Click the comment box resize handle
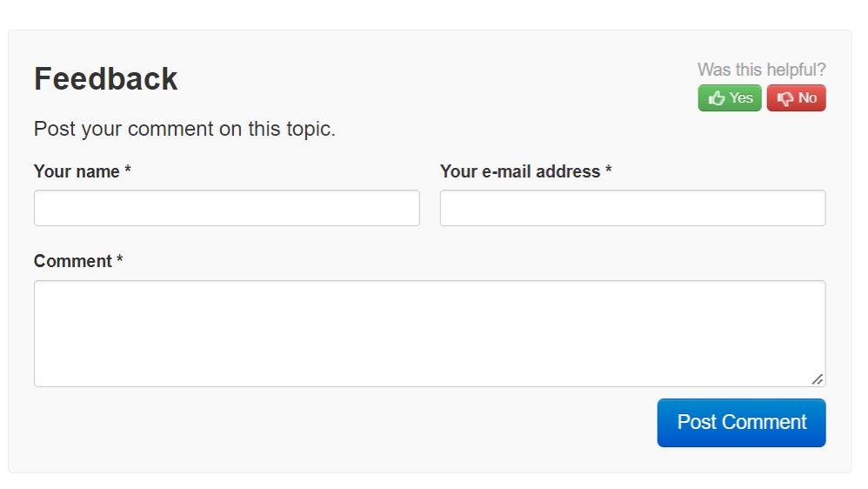The width and height of the screenshot is (868, 489). pos(817,379)
